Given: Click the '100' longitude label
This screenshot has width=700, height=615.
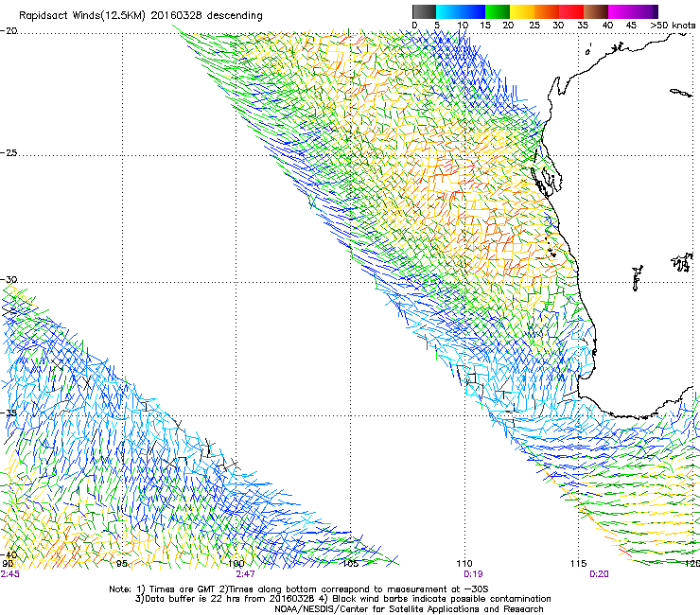Looking at the screenshot, I should [x=236, y=564].
